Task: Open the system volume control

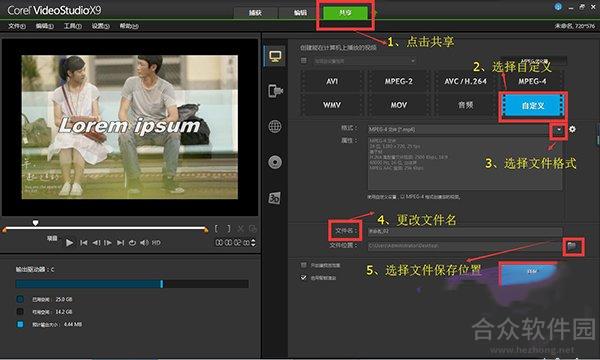Action: (x=144, y=243)
